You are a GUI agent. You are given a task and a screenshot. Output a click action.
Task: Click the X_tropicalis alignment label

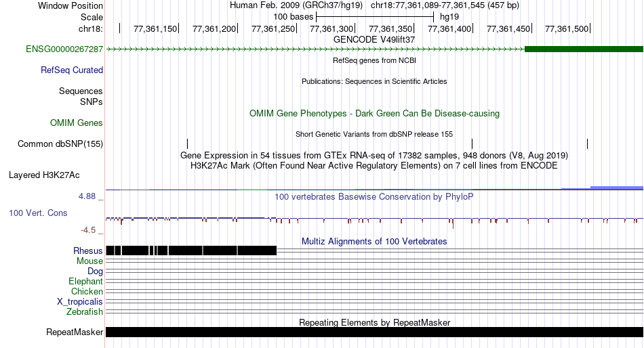point(80,302)
